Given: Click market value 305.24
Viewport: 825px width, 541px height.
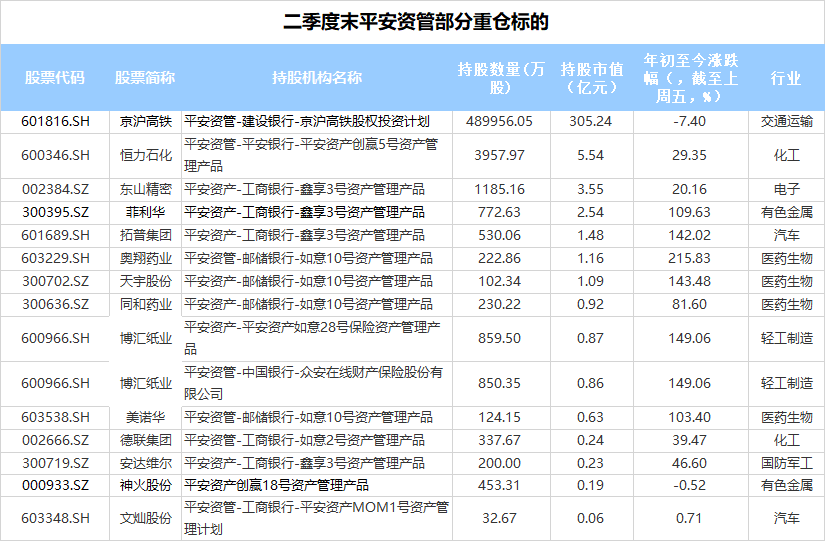Looking at the screenshot, I should [591, 122].
